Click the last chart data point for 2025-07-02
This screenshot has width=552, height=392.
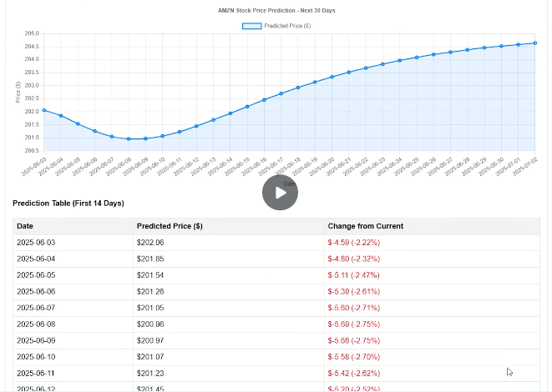point(535,43)
